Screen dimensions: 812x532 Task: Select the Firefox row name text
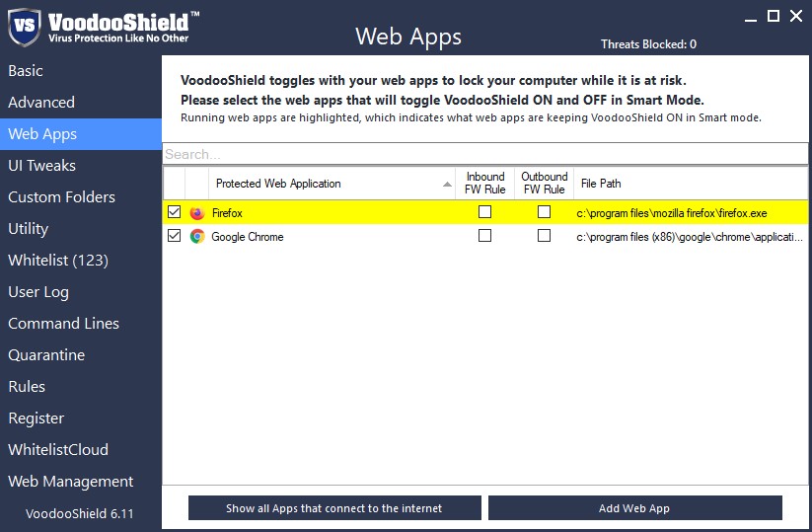point(227,213)
